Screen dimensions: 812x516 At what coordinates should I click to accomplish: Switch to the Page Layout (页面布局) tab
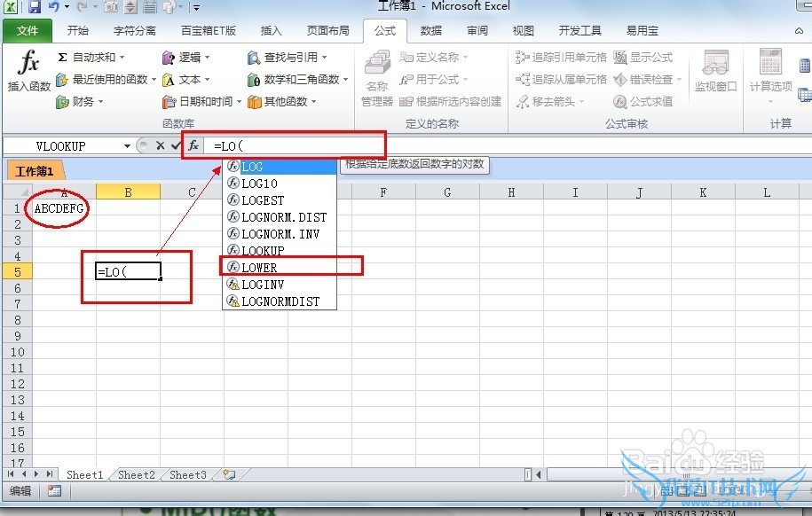[327, 30]
